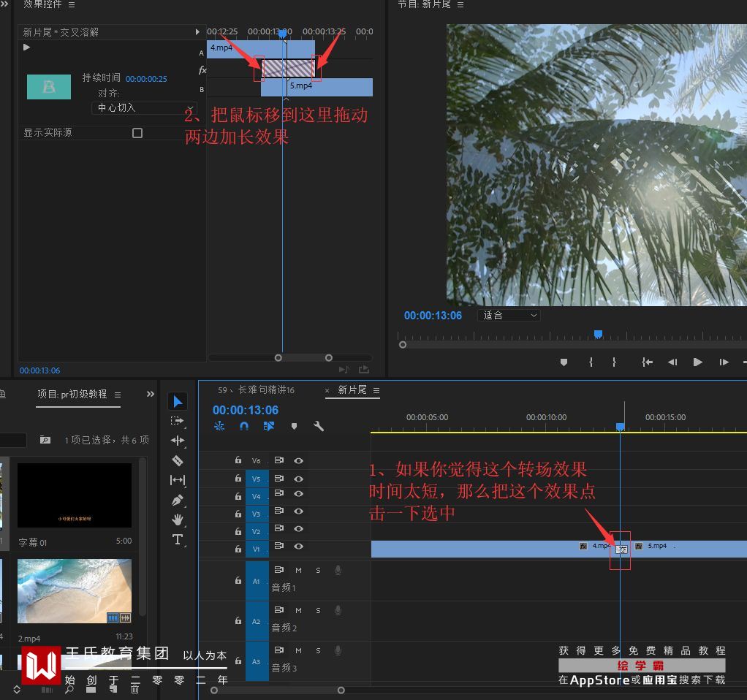The image size is (747, 700).
Task: Toggle lock on V6 track
Action: (x=238, y=460)
